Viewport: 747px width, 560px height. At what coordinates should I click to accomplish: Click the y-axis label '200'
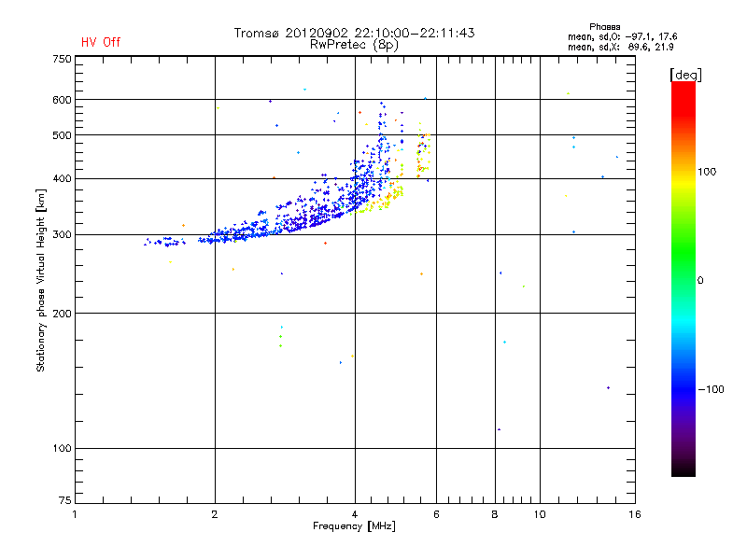(62, 314)
